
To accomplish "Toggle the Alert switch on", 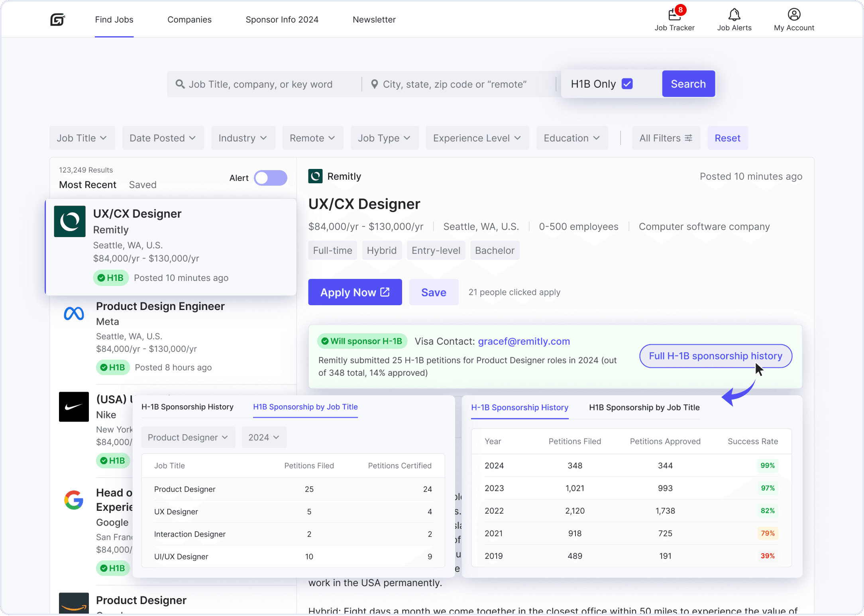I will pos(271,178).
